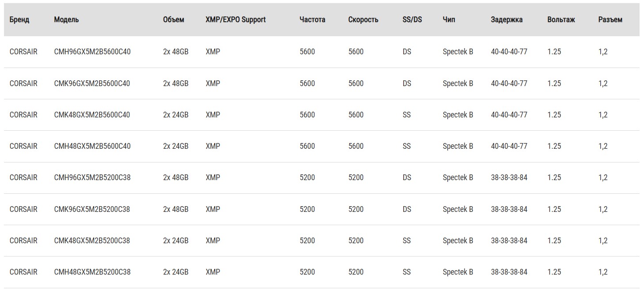Screen dimensions: 644x298
Task: Select the CMK48GX5M2B5200C38 model entry
Action: point(92,241)
